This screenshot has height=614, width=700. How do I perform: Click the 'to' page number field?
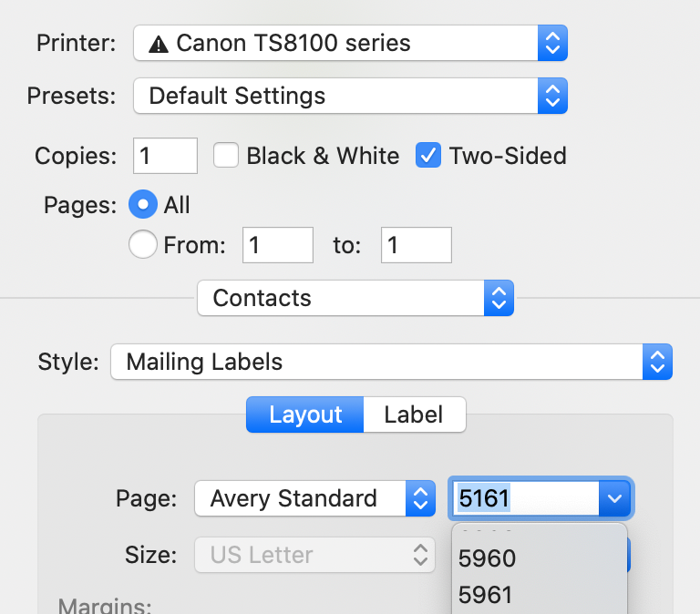point(416,245)
